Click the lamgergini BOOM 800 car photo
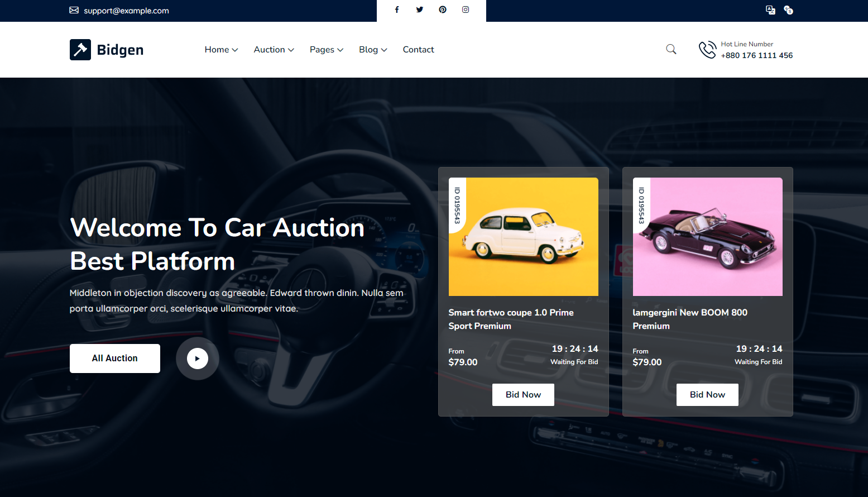The width and height of the screenshot is (868, 497). tap(707, 236)
